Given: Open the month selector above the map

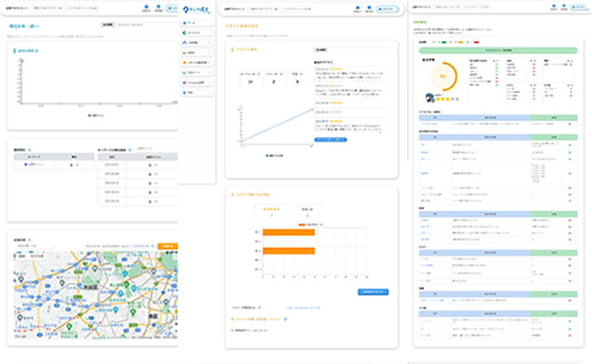Looking at the screenshot, I should tap(34, 246).
